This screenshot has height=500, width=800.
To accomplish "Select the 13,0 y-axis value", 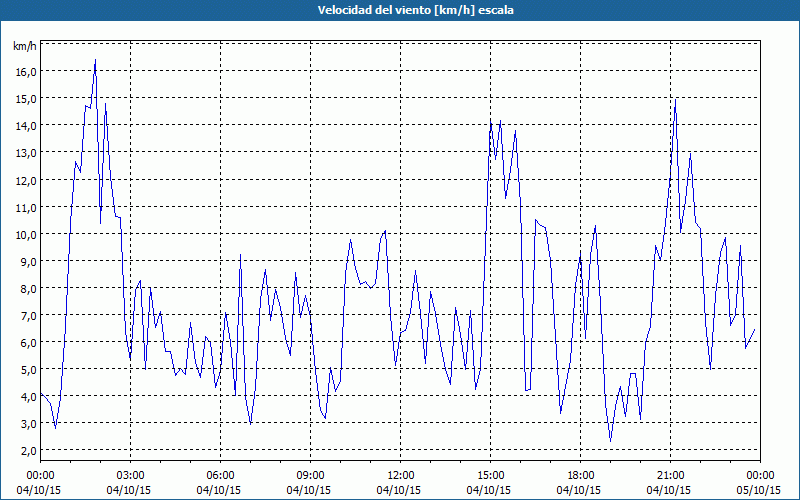I will coord(26,153).
